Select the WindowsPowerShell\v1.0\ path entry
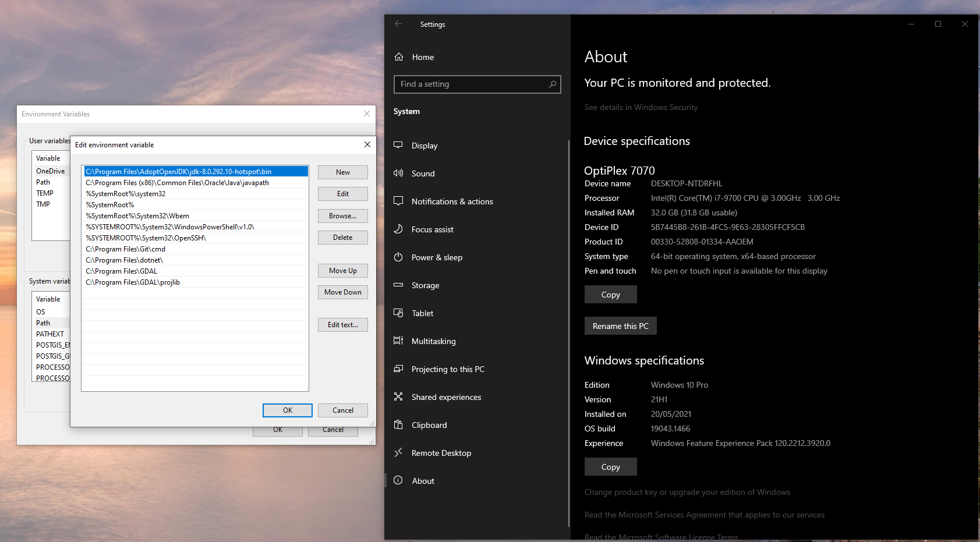 click(196, 227)
